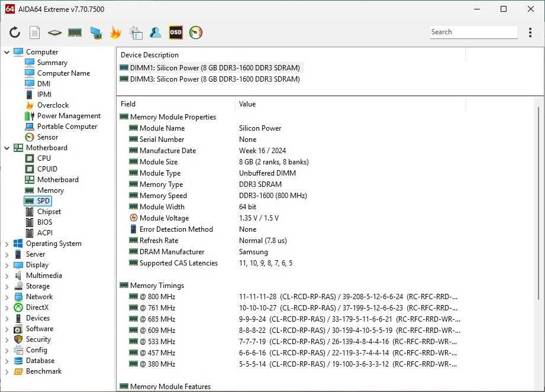Select the CPU tree item
The width and height of the screenshot is (545, 392).
(x=44, y=158)
